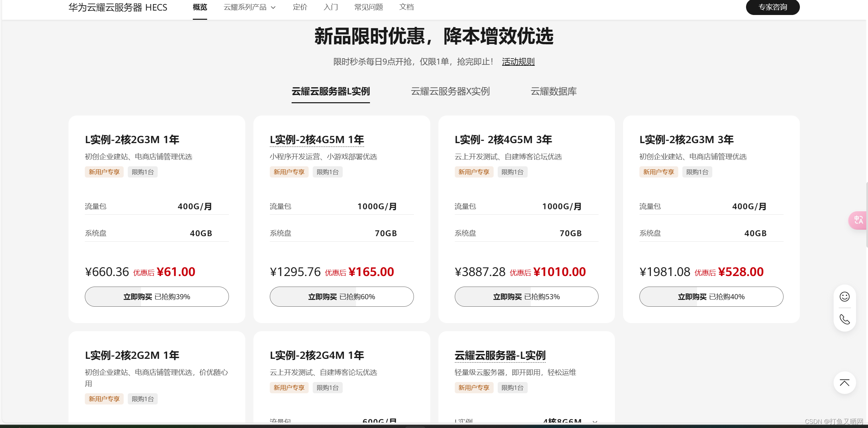Click 立即购买 for the ¥165.00 plan
This screenshot has width=868, height=428.
[341, 296]
